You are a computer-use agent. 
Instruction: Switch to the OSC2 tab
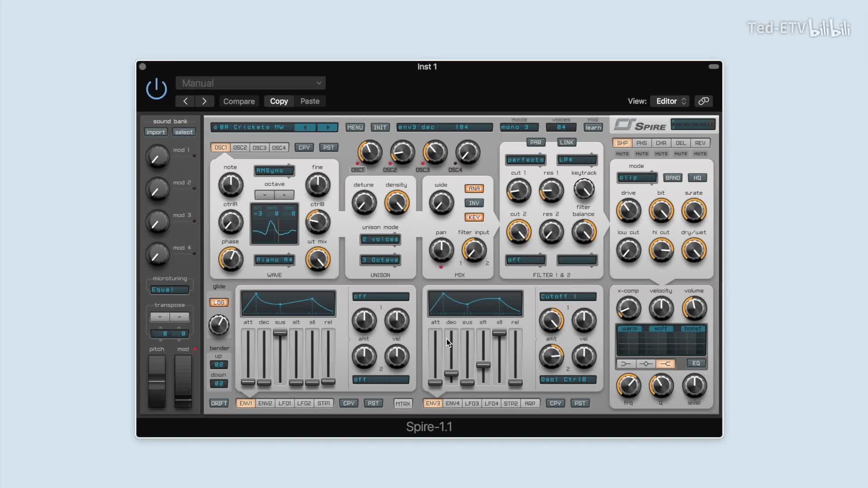coord(240,148)
